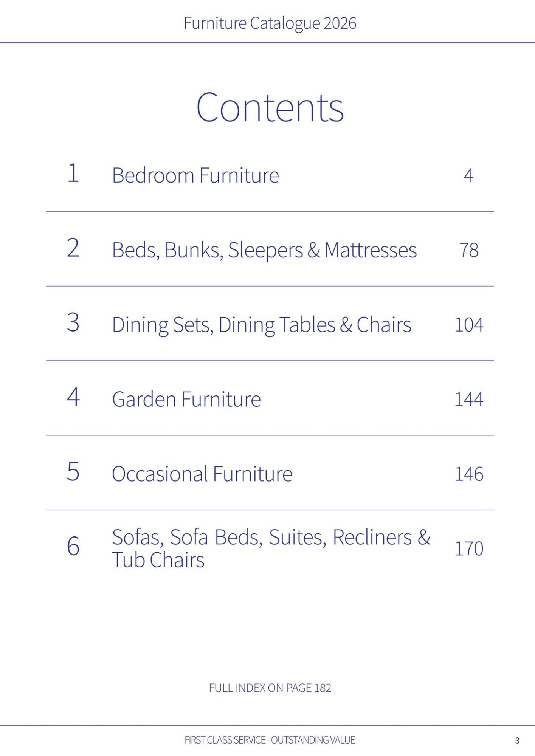Open Dining Sets, Dining Tables & Chairs
This screenshot has height=756, width=535.
[262, 325]
